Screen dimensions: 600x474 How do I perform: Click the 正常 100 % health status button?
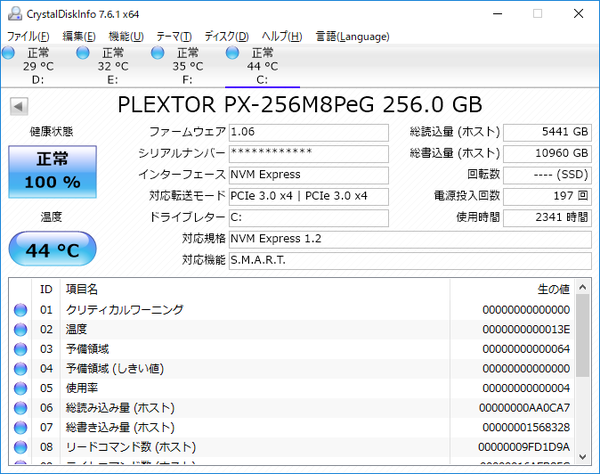[52, 171]
